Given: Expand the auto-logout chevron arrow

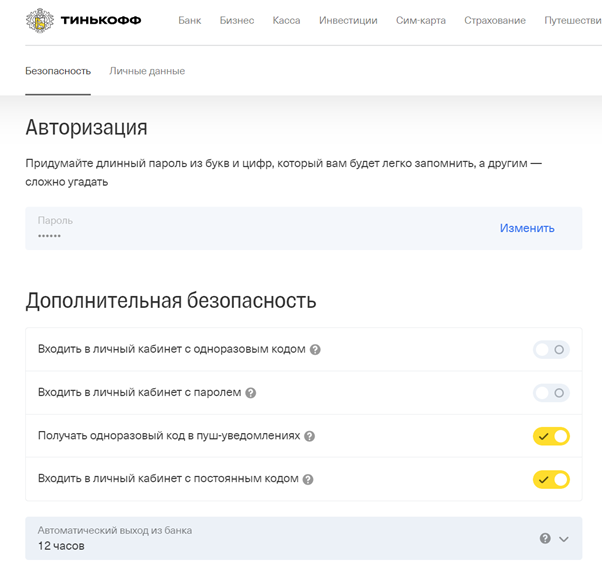Looking at the screenshot, I should click(x=564, y=538).
